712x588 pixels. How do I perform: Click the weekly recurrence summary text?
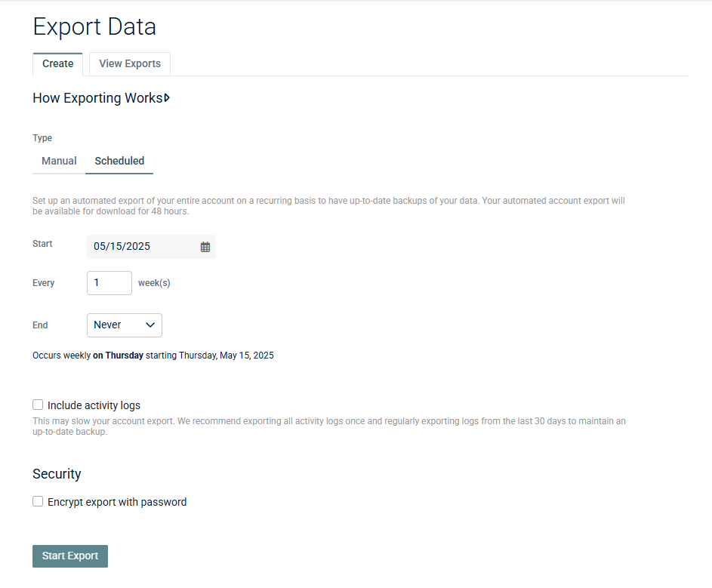coord(153,355)
